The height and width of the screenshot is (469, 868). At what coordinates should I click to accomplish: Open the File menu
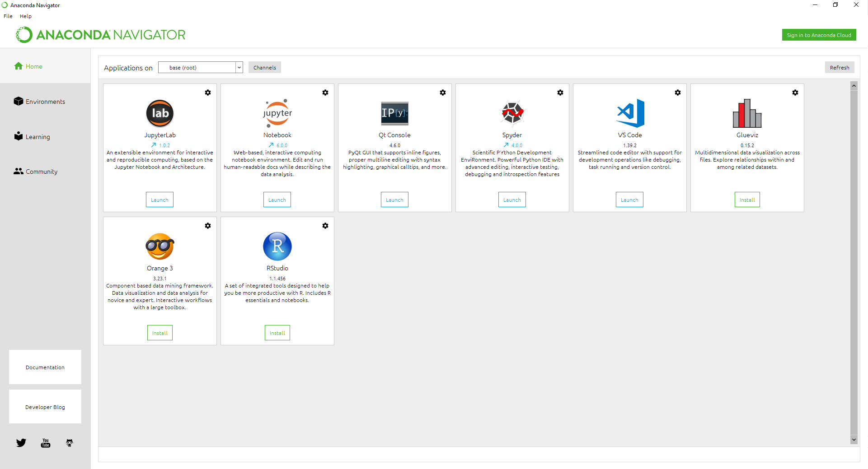[x=8, y=16]
